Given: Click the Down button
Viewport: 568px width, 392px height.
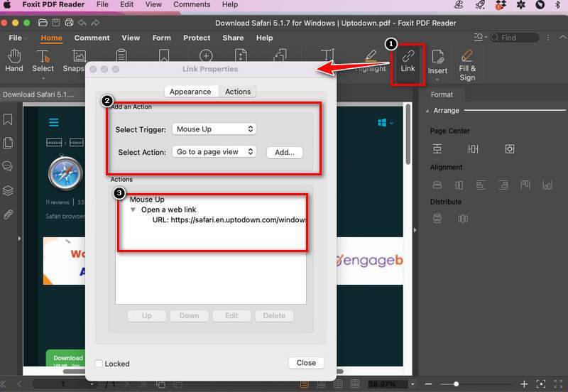Looking at the screenshot, I should [189, 315].
